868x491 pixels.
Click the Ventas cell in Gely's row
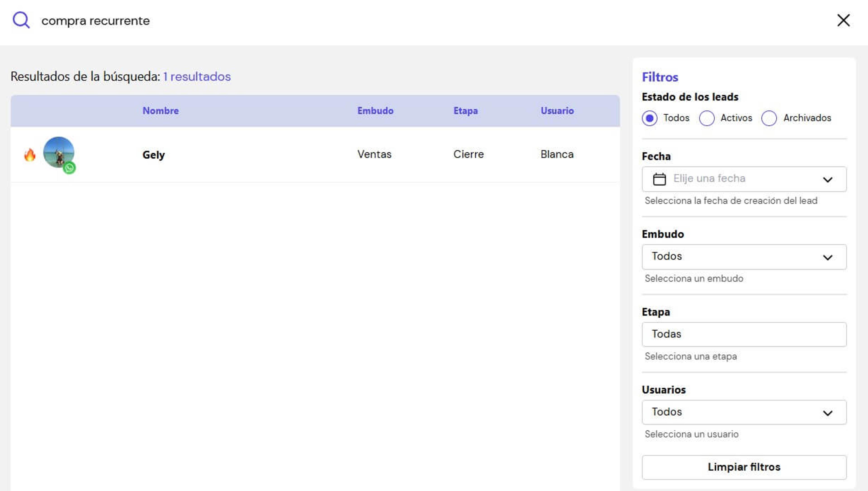coord(374,154)
